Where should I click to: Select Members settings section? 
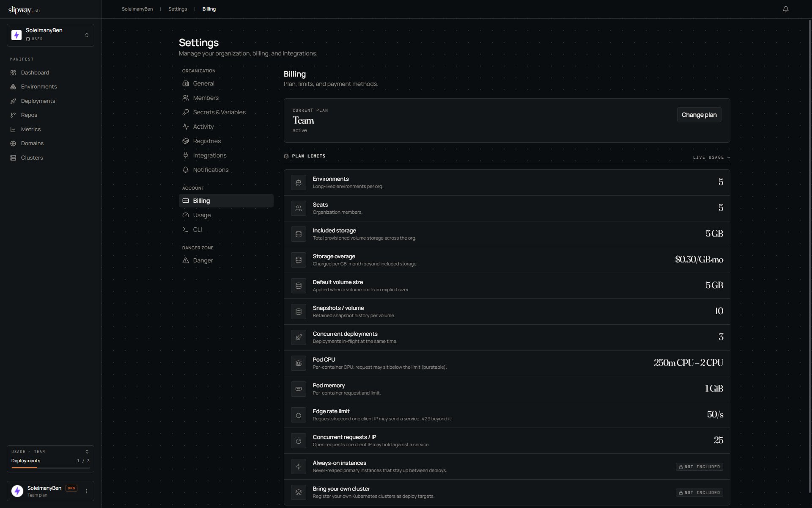[226, 98]
